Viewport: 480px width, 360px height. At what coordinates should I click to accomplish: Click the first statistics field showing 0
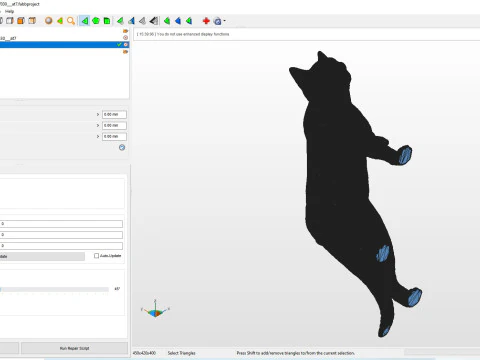[61, 224]
